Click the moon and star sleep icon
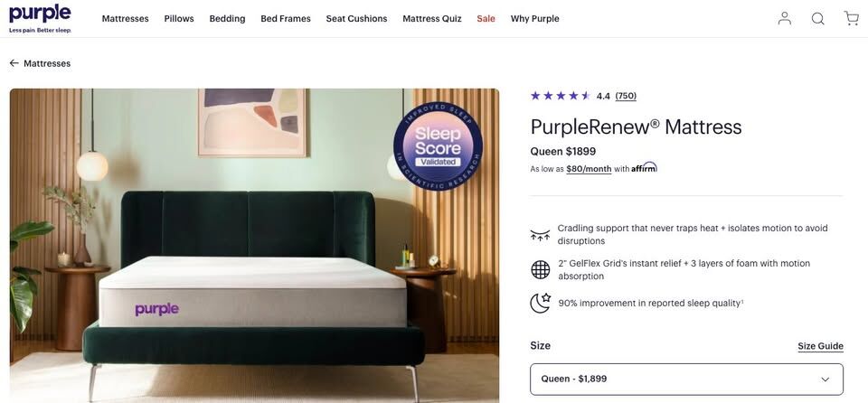 (541, 303)
